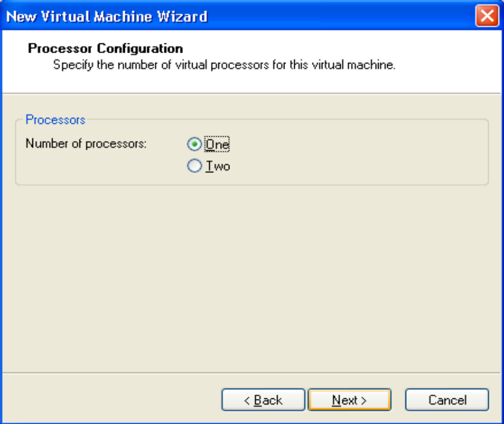Click the 'Two' label text
The width and height of the screenshot is (504, 424).
[x=218, y=166]
